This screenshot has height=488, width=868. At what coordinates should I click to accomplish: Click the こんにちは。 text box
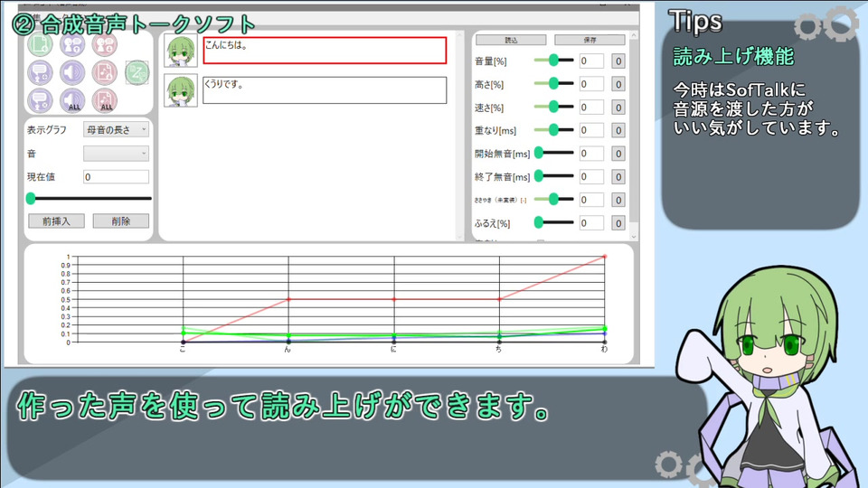click(325, 51)
